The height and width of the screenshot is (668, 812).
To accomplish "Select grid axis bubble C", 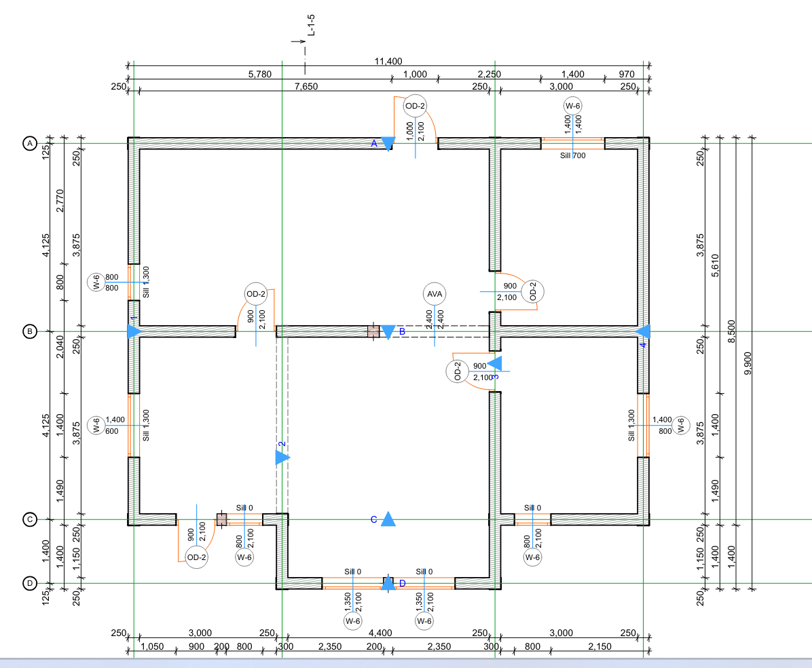I will (x=29, y=520).
